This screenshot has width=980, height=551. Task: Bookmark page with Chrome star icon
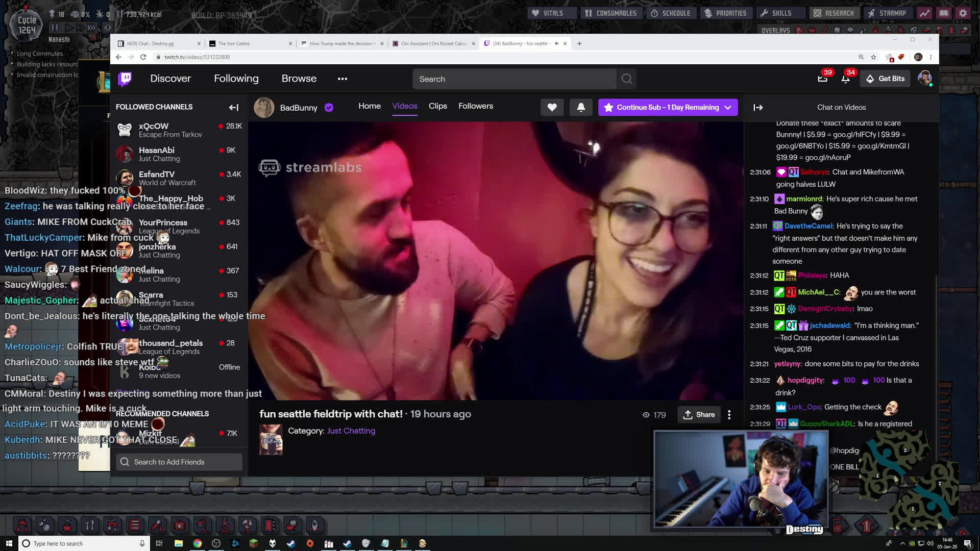pos(873,57)
